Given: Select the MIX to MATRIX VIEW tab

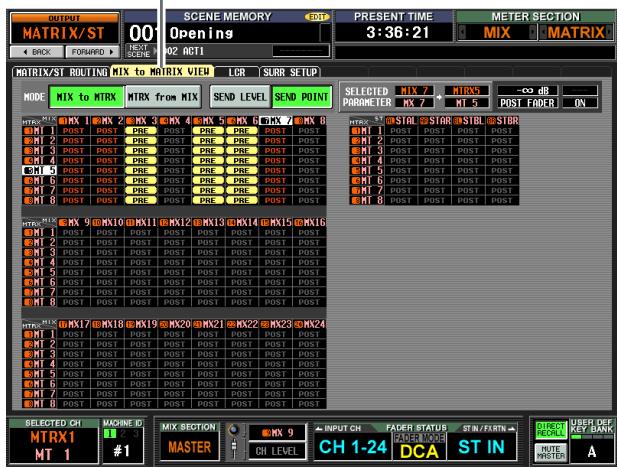Looking at the screenshot, I should click(162, 72).
